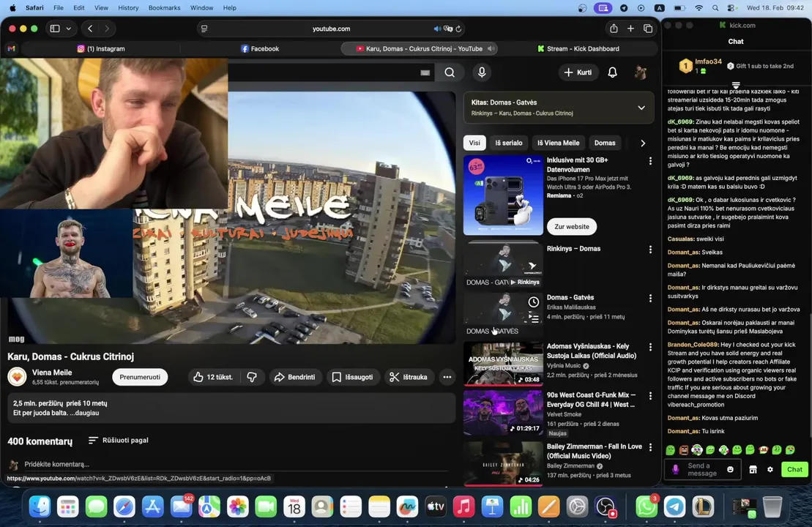This screenshot has height=527, width=812.
Task: Open Safari sidebar dropdown arrow
Action: (68, 29)
